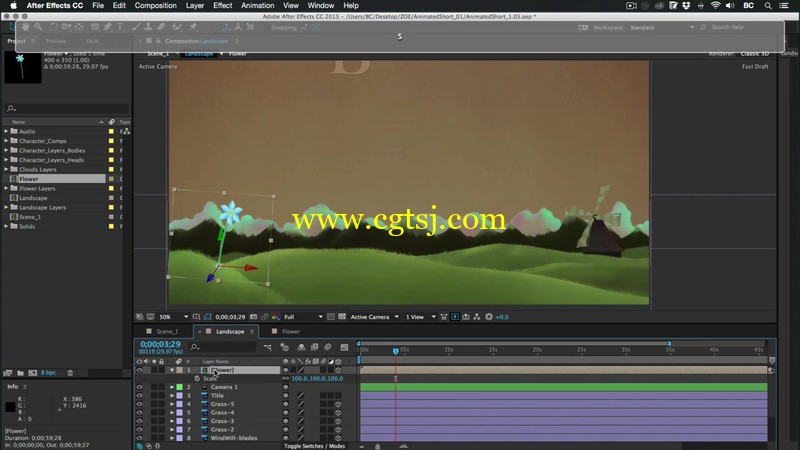This screenshot has height=450, width=800.
Task: Open the Animation menu
Action: click(257, 6)
